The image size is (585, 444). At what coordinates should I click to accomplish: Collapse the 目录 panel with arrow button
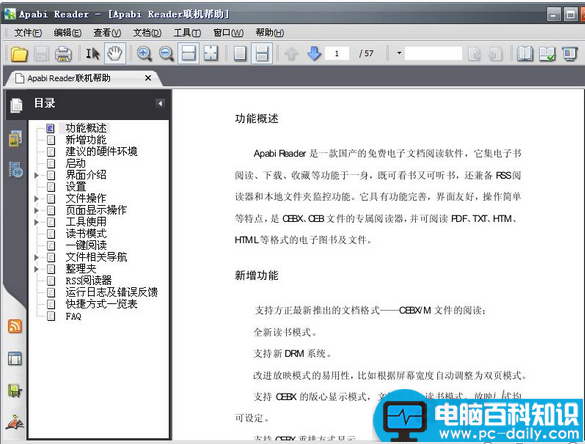pyautogui.click(x=160, y=103)
